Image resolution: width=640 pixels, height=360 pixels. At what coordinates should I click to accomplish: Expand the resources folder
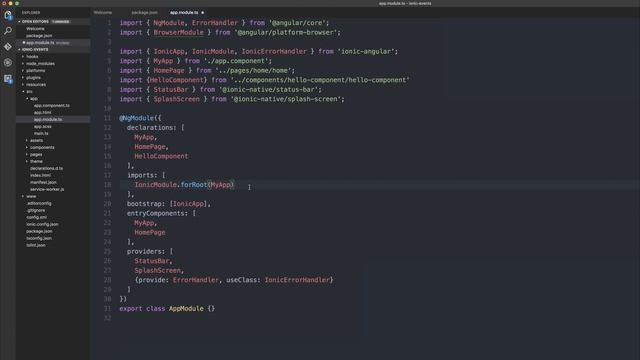(36, 84)
